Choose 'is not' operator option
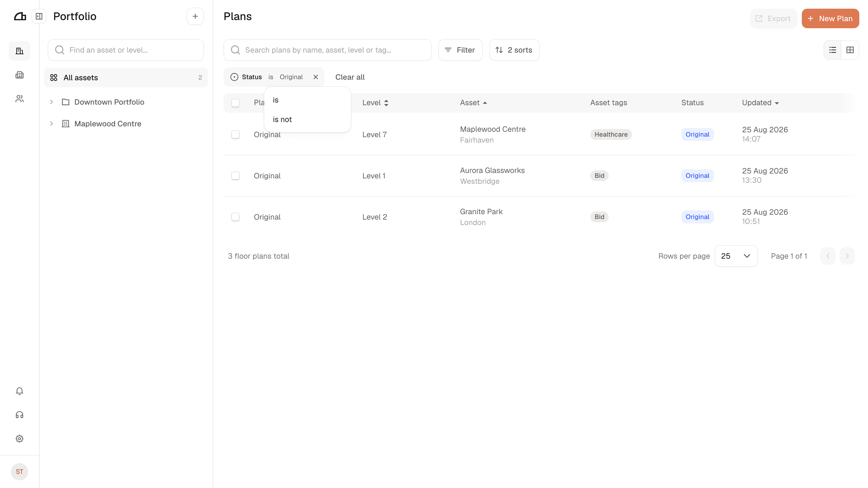This screenshot has height=488, width=868. 307,120
